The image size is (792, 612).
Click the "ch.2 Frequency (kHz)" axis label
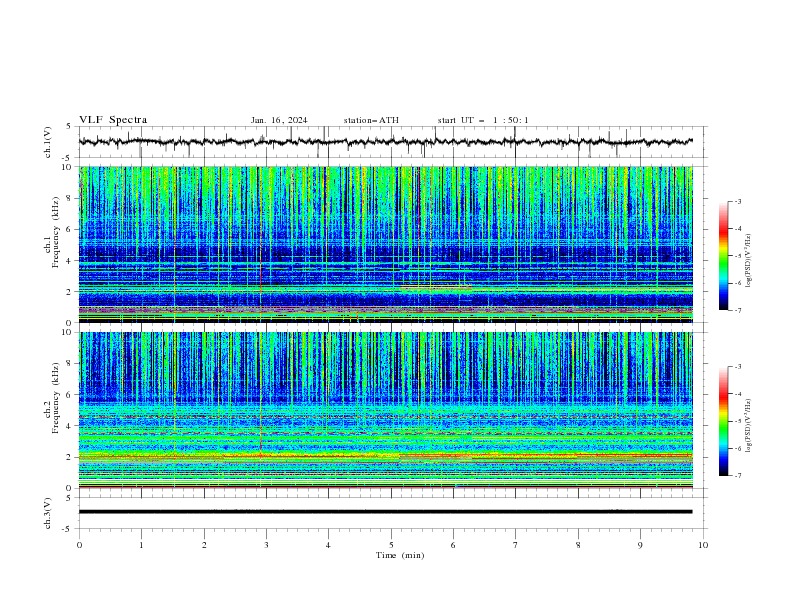[x=52, y=397]
